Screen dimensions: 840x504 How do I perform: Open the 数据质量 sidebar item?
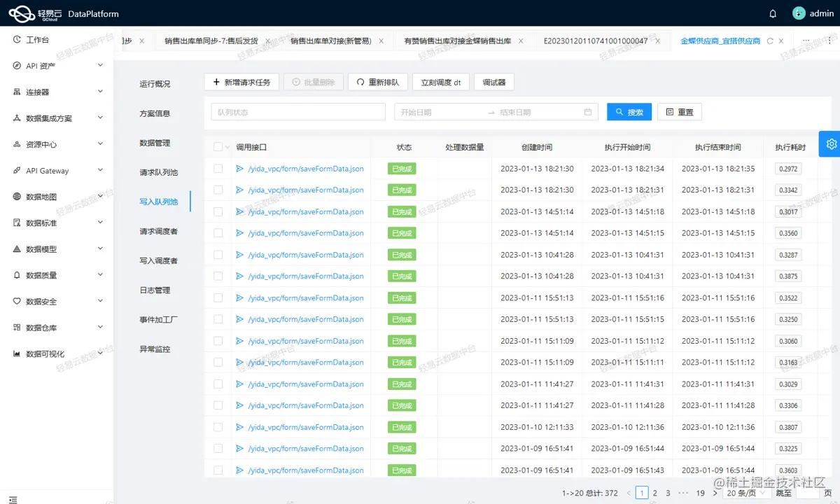pos(38,275)
